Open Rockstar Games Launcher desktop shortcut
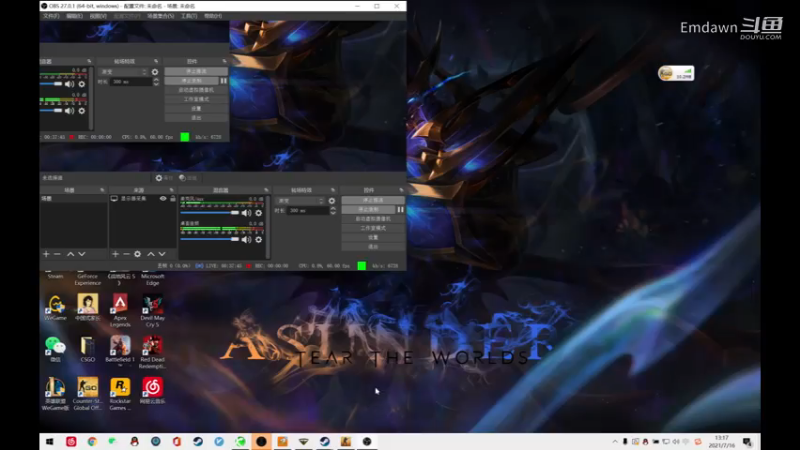Screen dimensions: 800x450 click(120, 394)
